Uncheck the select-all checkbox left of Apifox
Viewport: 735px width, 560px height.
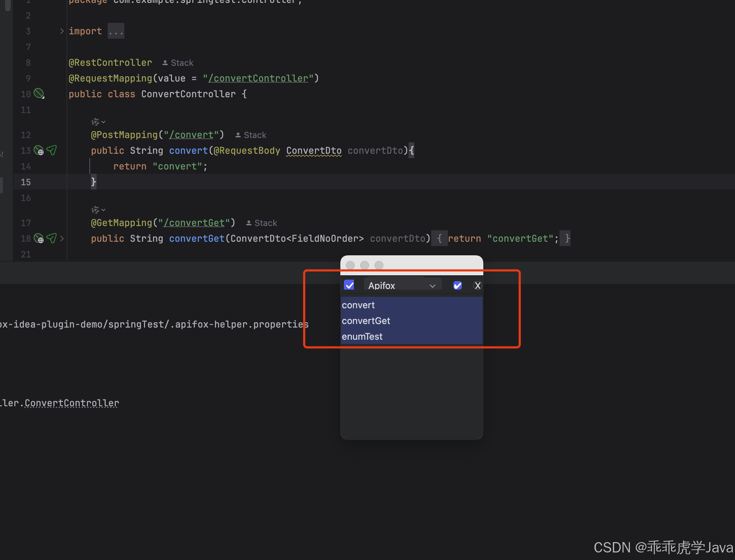(349, 285)
